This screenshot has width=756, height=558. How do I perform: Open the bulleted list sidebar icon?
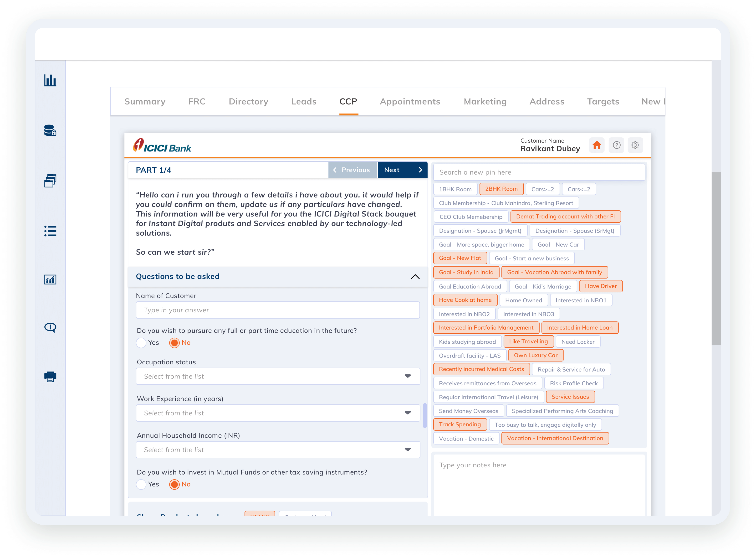(50, 231)
